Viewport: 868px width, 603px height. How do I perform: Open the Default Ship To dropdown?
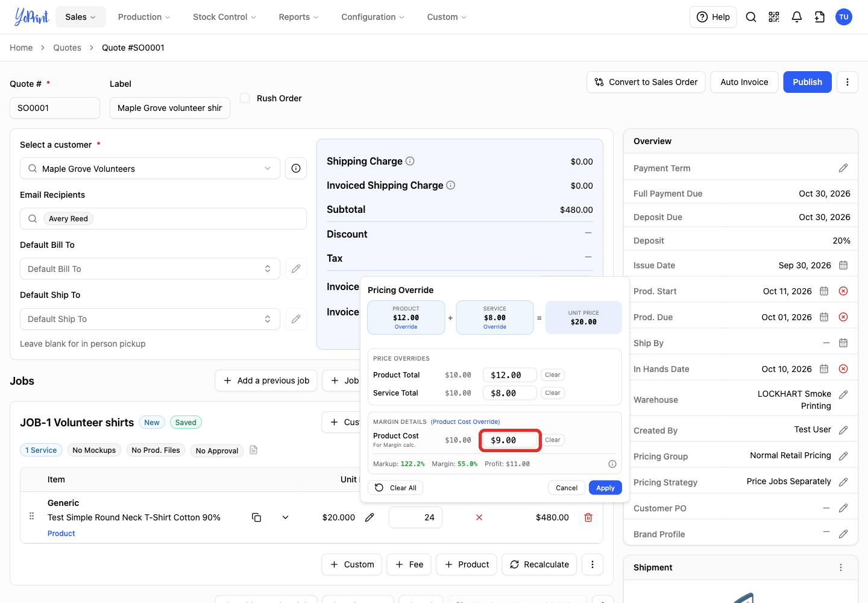coord(150,319)
